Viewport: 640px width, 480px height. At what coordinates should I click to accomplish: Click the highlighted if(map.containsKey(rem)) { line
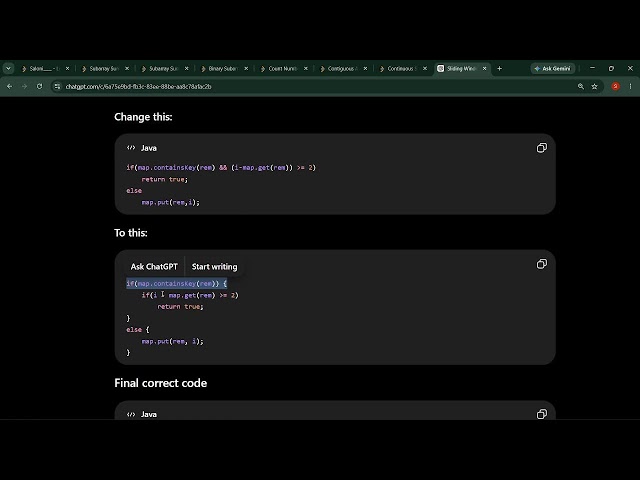(176, 283)
